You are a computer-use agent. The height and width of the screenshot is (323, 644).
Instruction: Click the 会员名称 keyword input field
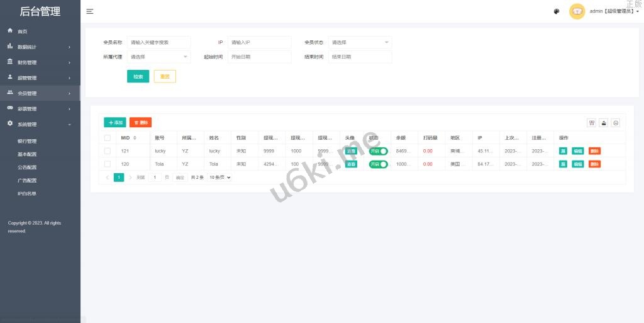point(158,42)
